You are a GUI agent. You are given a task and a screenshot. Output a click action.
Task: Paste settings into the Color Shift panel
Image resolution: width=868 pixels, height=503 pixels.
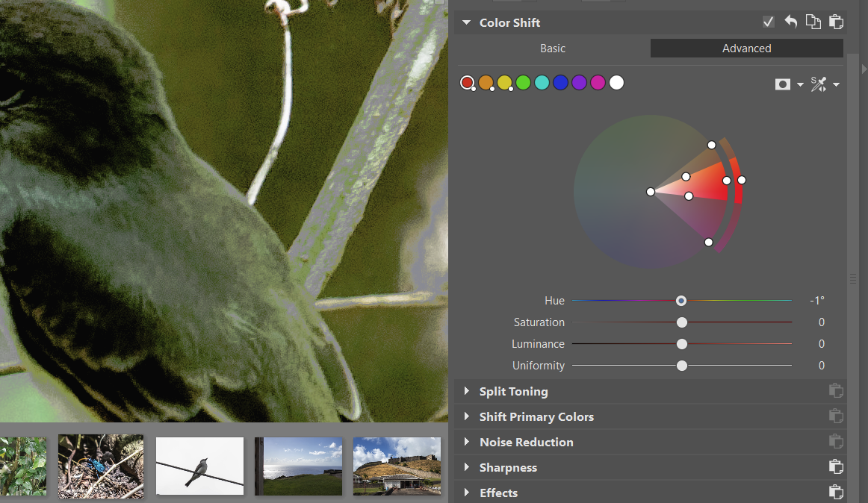(x=836, y=22)
